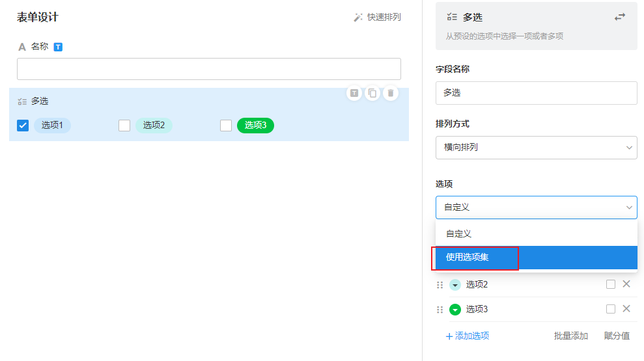
Task: Click the drag handle of 选项2
Action: click(440, 285)
